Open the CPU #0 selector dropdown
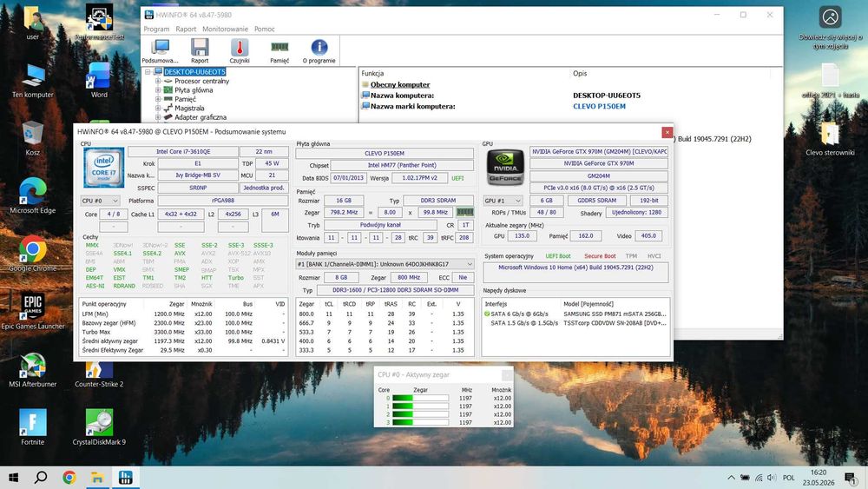868x489 pixels. [100, 201]
